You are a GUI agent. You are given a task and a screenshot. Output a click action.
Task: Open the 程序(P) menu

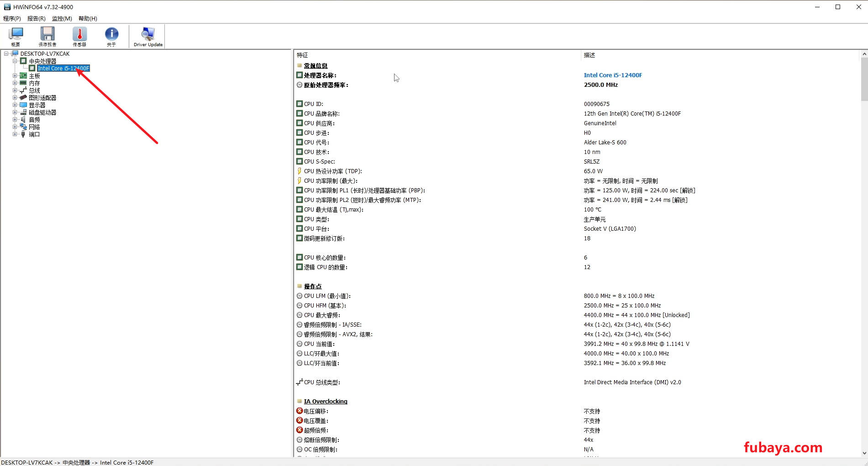[x=12, y=19]
